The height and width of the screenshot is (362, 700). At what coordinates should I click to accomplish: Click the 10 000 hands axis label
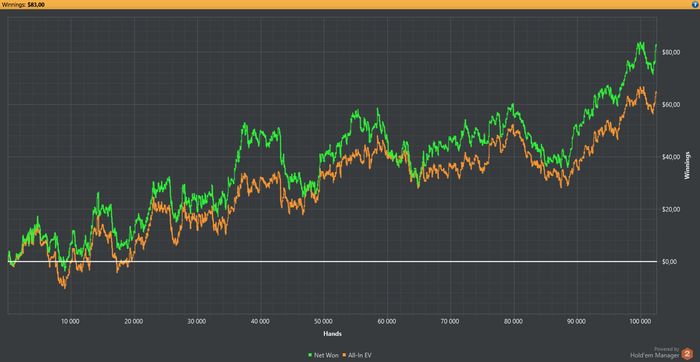71,321
